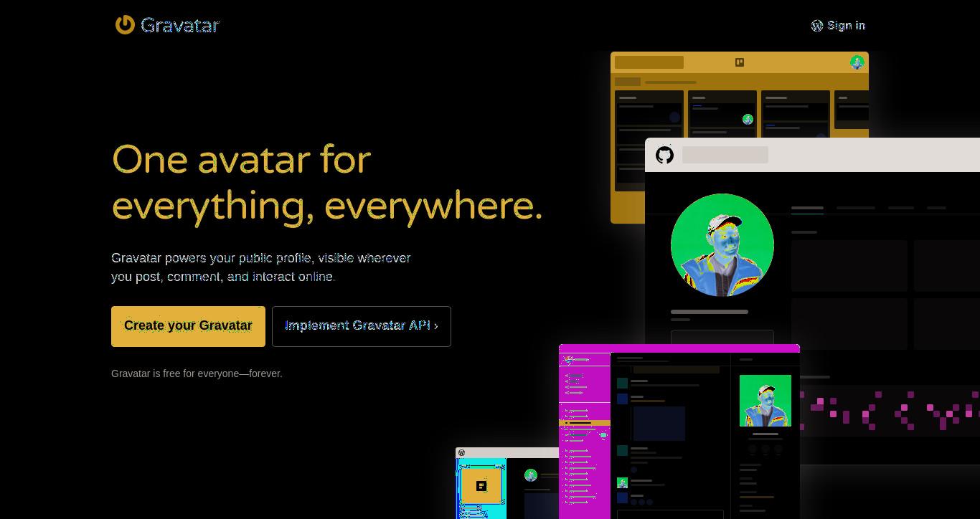Click the 'One avatar for everything, everywhere.' headline
Screen dimensions: 980x519
327,182
